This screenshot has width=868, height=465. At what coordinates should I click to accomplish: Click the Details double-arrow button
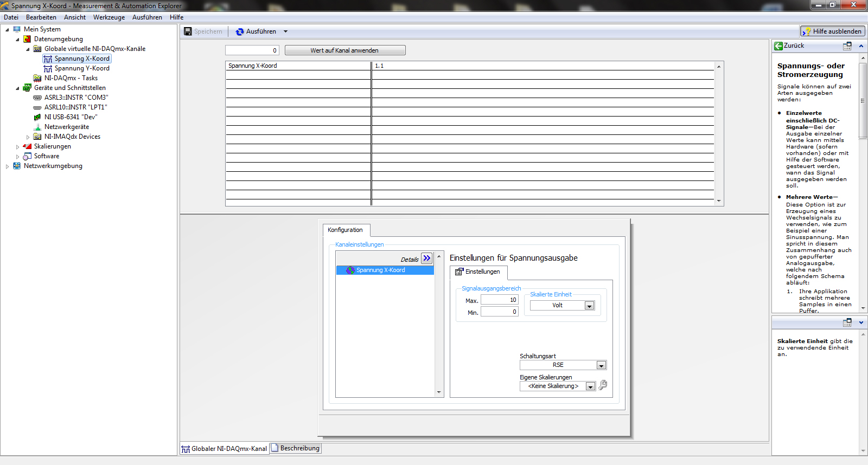pos(427,259)
